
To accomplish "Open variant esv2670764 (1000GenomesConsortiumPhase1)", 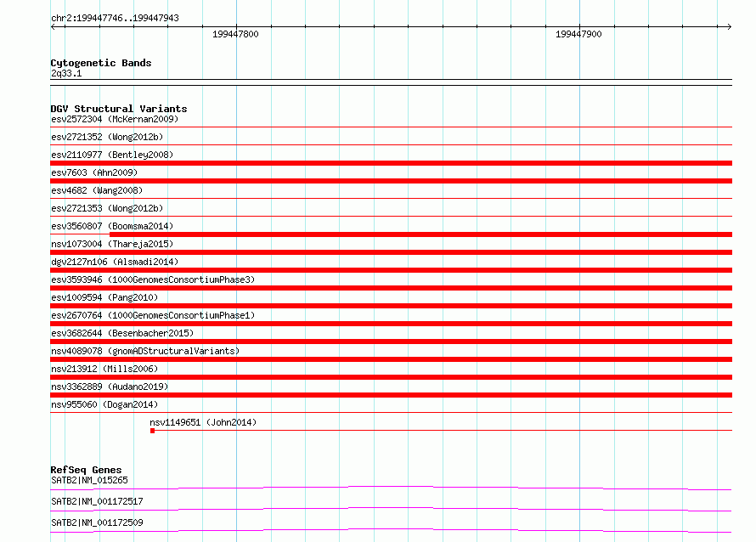I will 153,315.
